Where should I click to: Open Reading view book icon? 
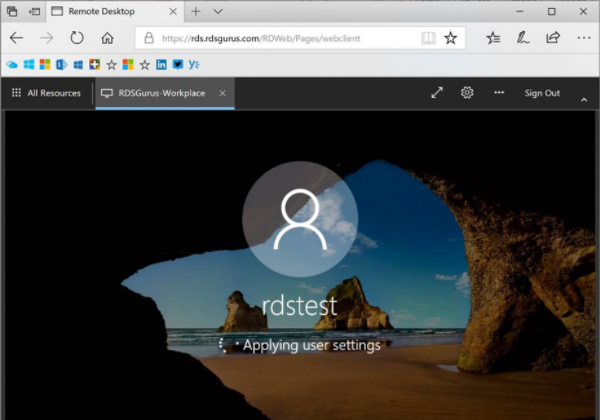pos(428,38)
